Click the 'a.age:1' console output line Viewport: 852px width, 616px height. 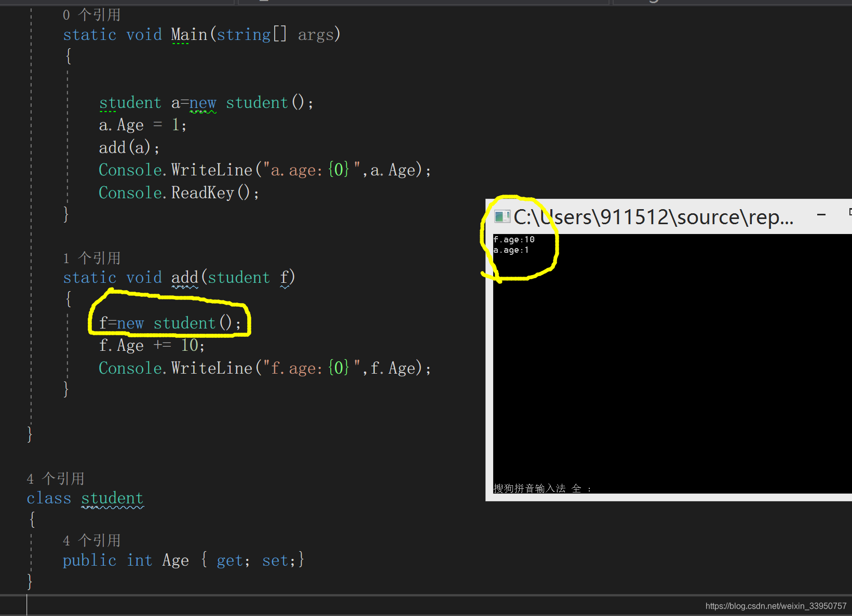pos(511,250)
